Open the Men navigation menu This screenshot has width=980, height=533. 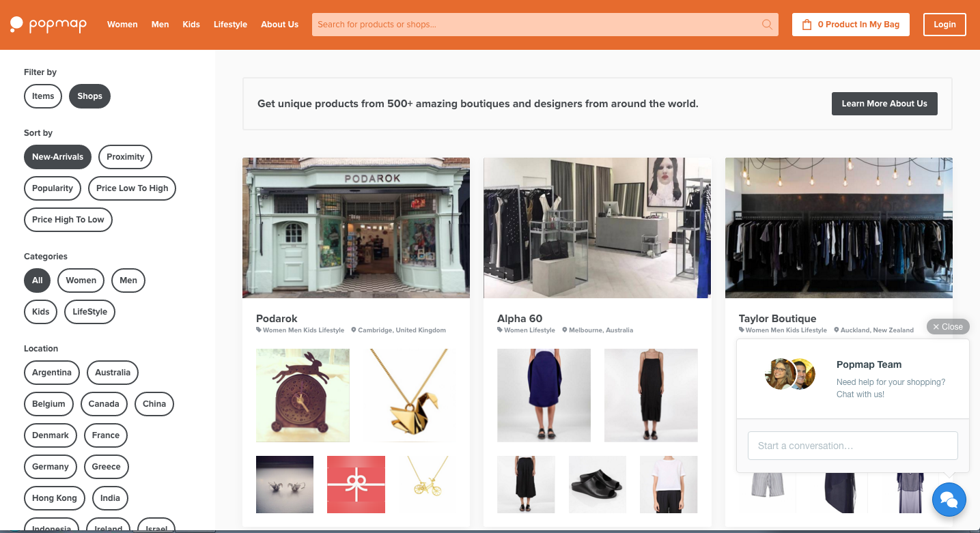(160, 24)
